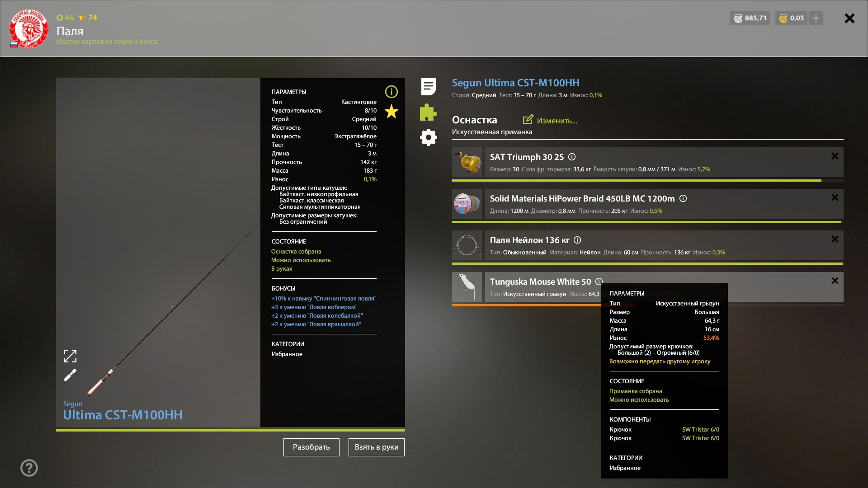The width and height of the screenshot is (868, 488).
Task: Close the rod setup screen
Action: [x=849, y=18]
